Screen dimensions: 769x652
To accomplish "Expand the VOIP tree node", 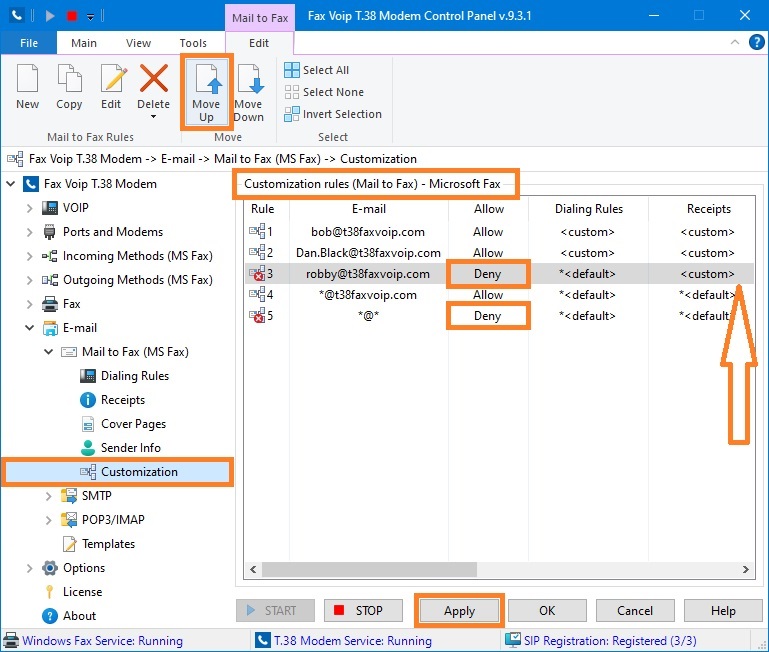I will click(29, 208).
